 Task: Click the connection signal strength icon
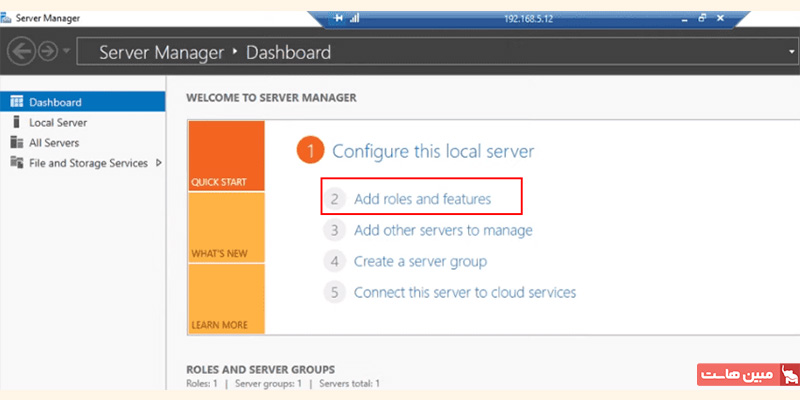click(355, 18)
